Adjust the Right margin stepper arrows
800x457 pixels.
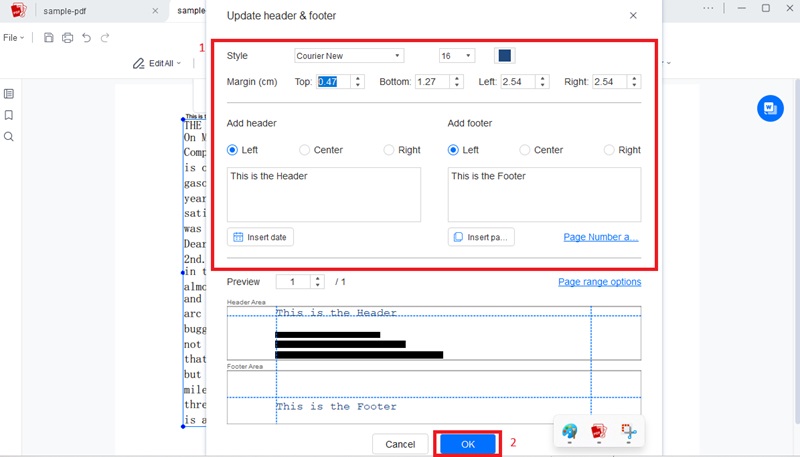[634, 82]
